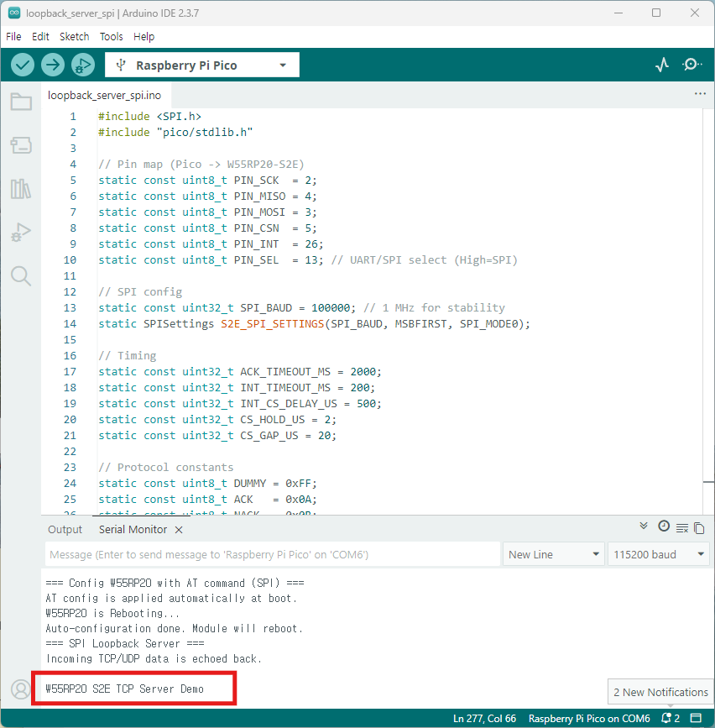The height and width of the screenshot is (728, 715).
Task: Open the Raspberry Pi Pico board selector
Action: click(x=201, y=65)
